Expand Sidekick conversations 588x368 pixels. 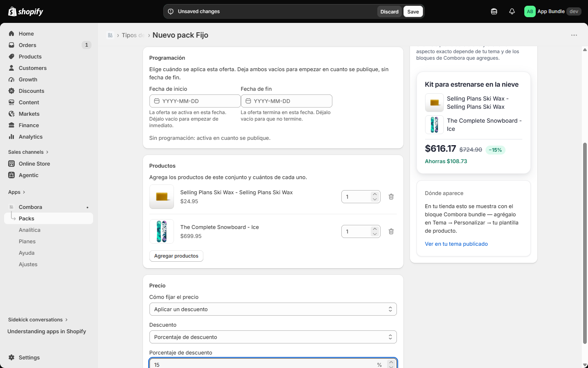pyautogui.click(x=38, y=320)
